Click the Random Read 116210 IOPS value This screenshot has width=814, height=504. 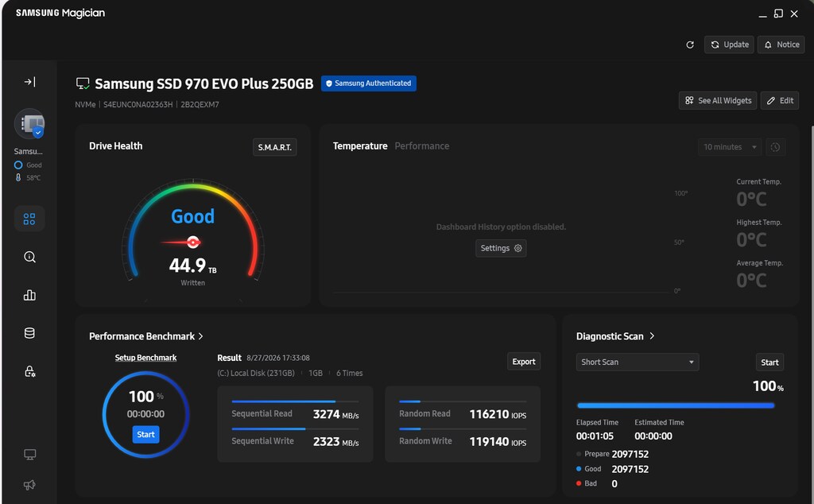click(498, 414)
